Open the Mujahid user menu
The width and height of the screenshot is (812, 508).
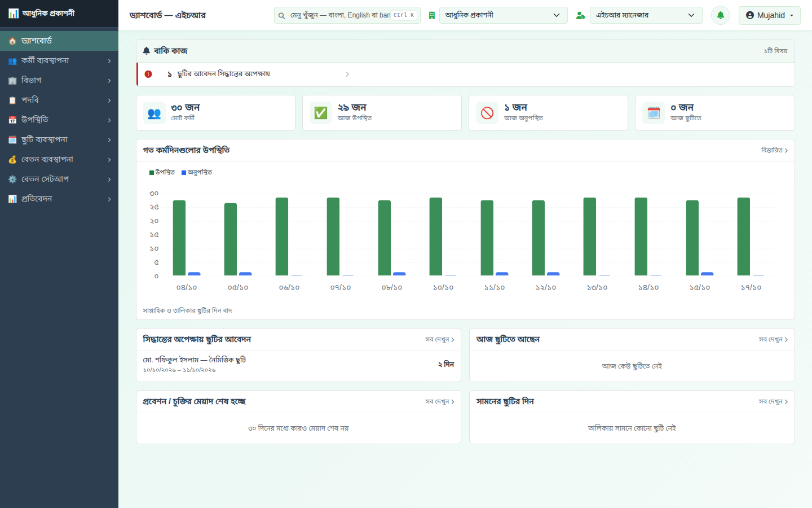(769, 15)
